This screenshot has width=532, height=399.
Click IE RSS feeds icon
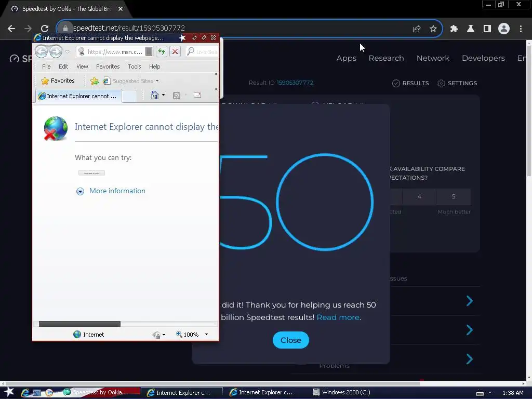pos(177,96)
